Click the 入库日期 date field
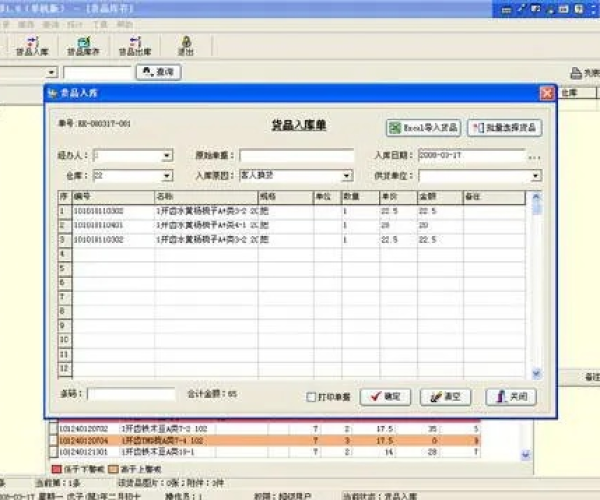600x500 pixels. (472, 155)
